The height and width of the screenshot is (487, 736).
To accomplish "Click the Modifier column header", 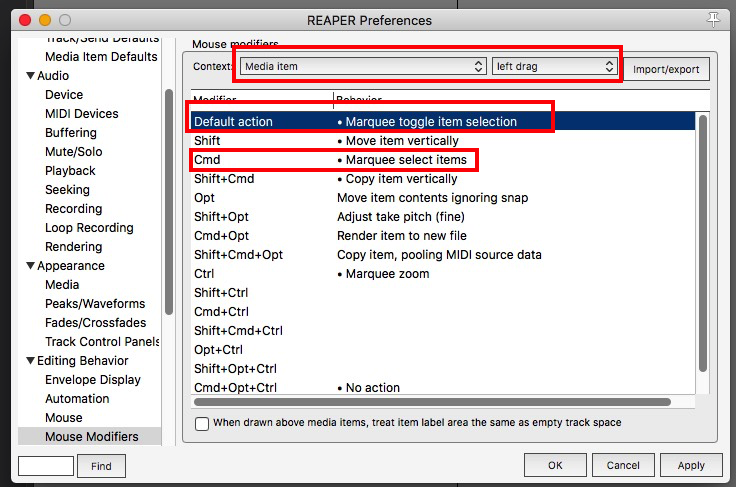I will 262,100.
